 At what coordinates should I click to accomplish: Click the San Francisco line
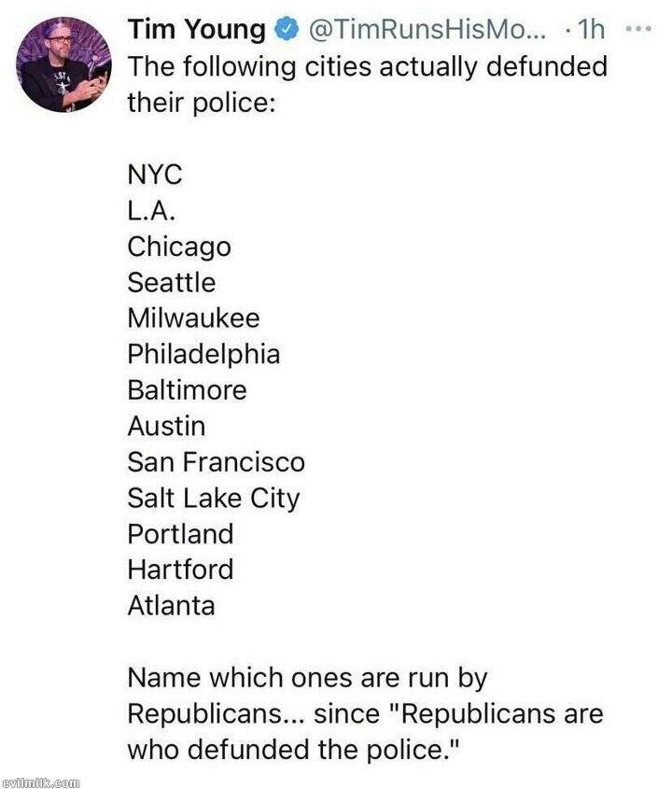tap(217, 461)
